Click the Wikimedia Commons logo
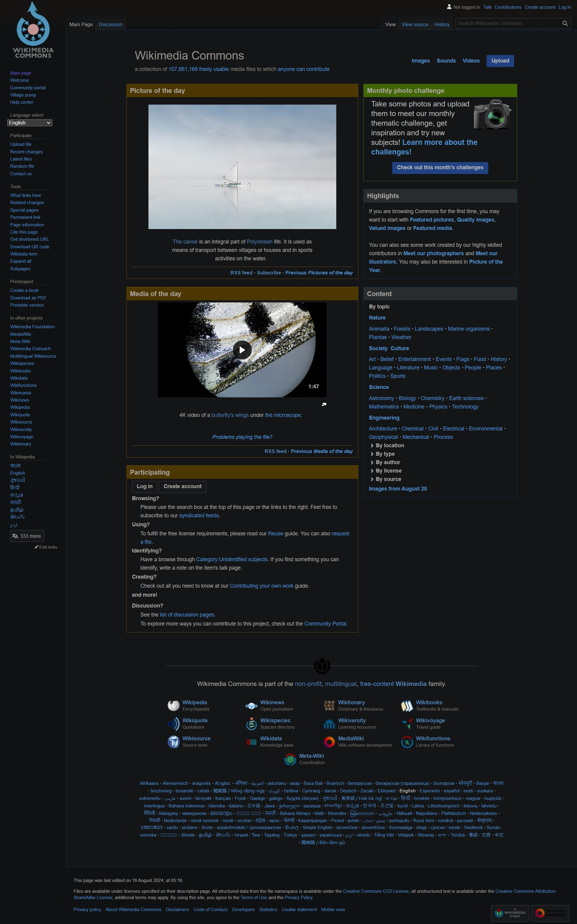577x924 pixels. (x=33, y=30)
